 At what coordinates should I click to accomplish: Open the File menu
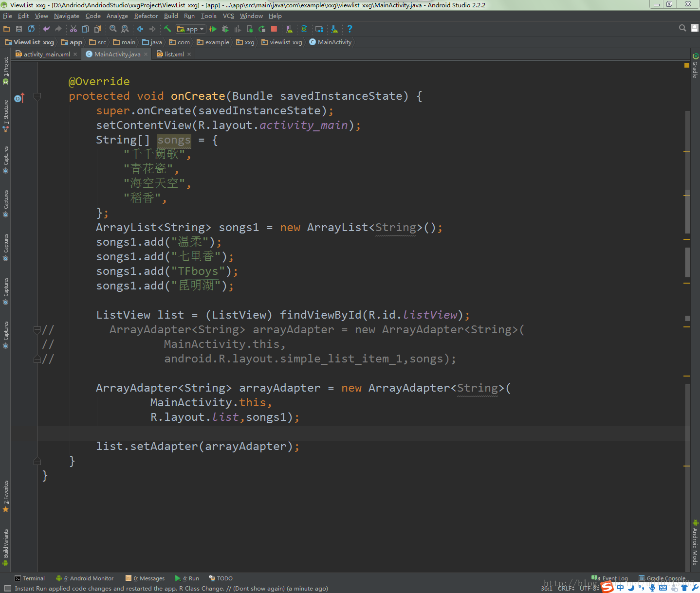pos(7,16)
